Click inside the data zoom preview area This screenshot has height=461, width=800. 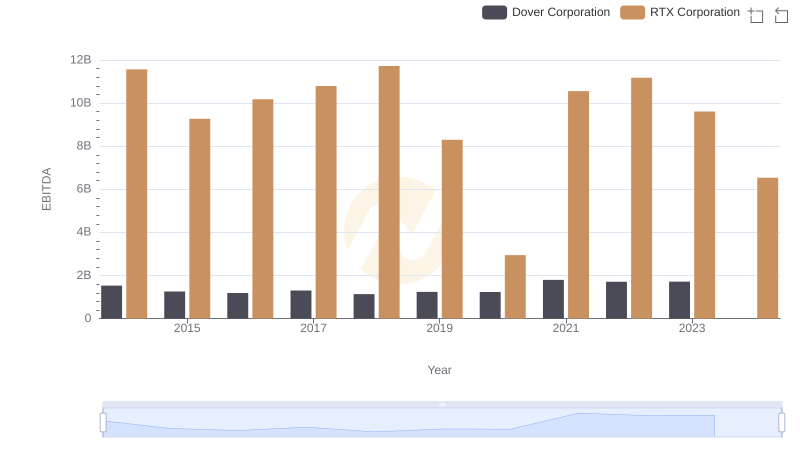pyautogui.click(x=442, y=423)
